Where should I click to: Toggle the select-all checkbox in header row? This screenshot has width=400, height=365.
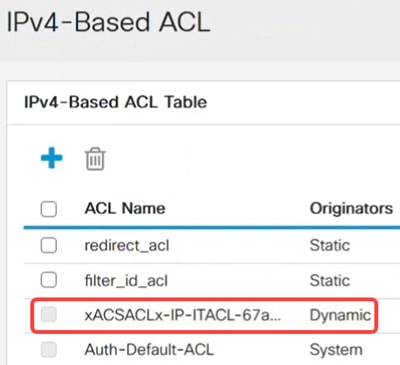[x=49, y=209]
